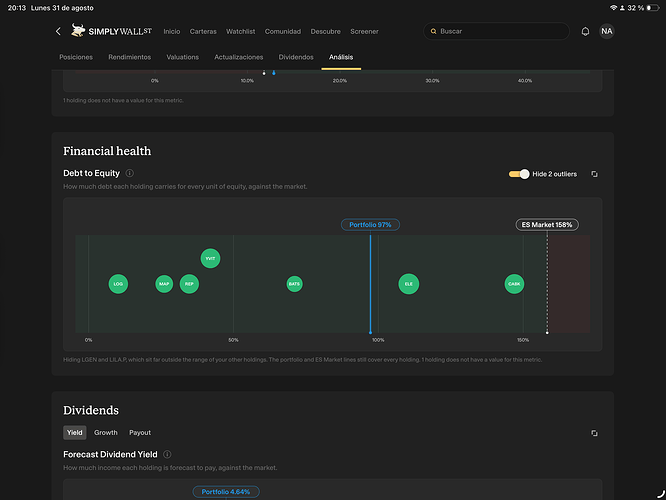666x500 pixels.
Task: Select the MAP holding bubble
Action: coord(164,284)
